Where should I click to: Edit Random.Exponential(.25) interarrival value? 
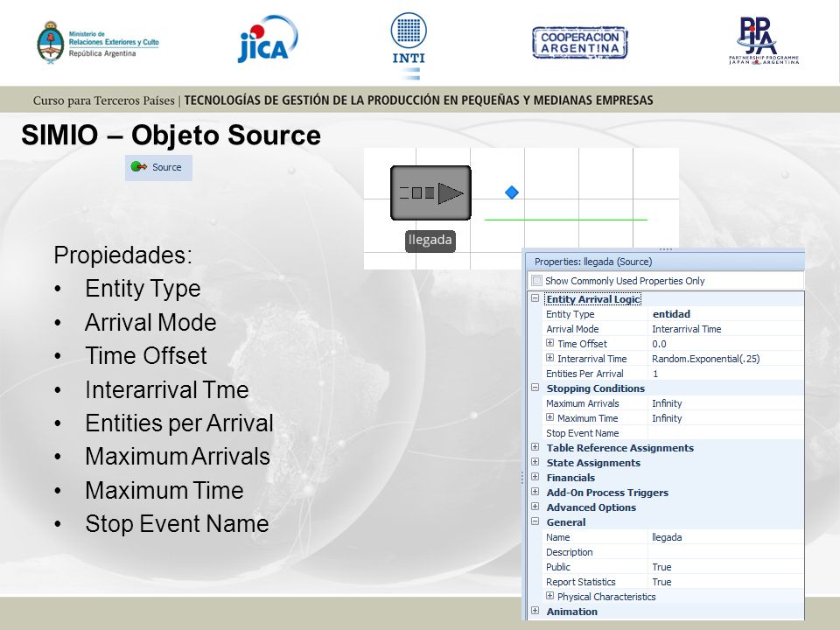[726, 359]
